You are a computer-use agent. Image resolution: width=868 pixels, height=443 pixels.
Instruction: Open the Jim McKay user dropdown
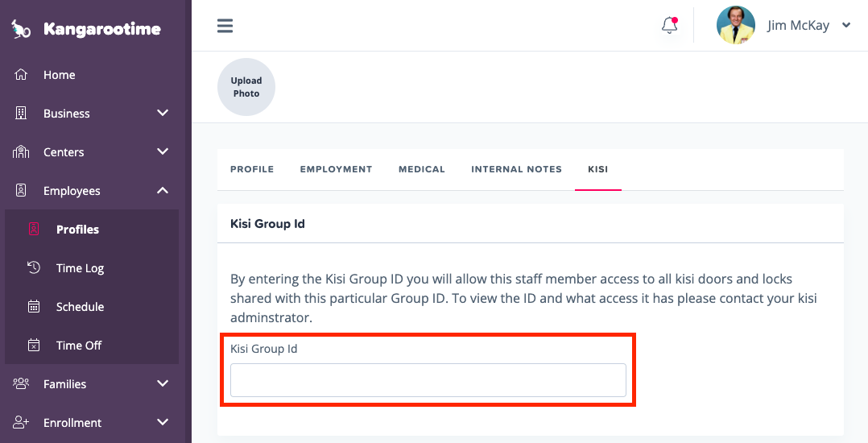[x=846, y=26]
